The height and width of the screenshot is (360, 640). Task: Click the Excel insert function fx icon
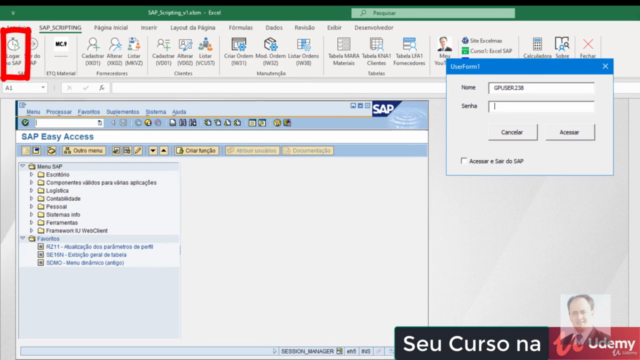[102, 88]
